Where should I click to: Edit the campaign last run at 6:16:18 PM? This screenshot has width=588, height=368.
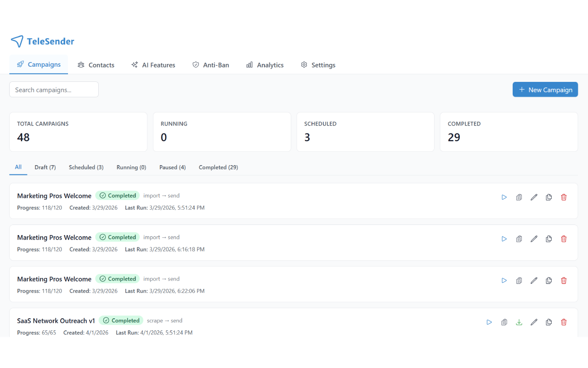[x=534, y=239]
